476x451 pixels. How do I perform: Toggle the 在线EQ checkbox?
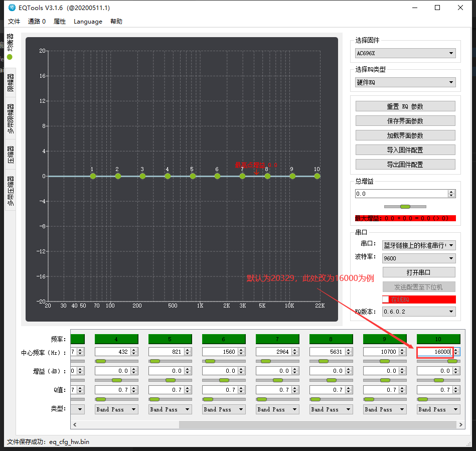click(386, 299)
